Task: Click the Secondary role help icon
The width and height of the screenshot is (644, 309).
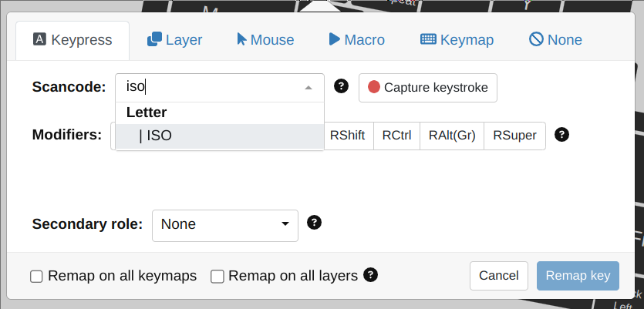Action: click(x=314, y=223)
